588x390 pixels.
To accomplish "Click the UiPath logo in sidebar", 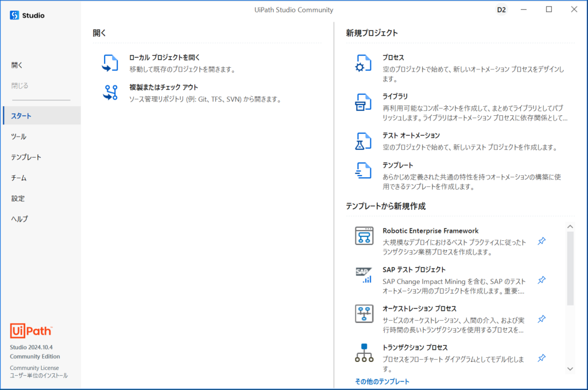I will tap(31, 331).
